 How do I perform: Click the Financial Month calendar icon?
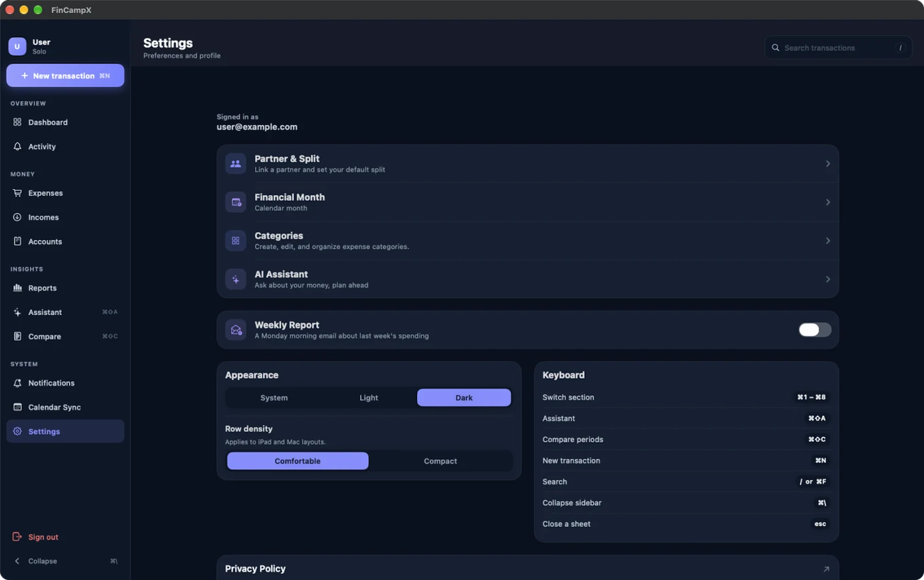point(236,202)
